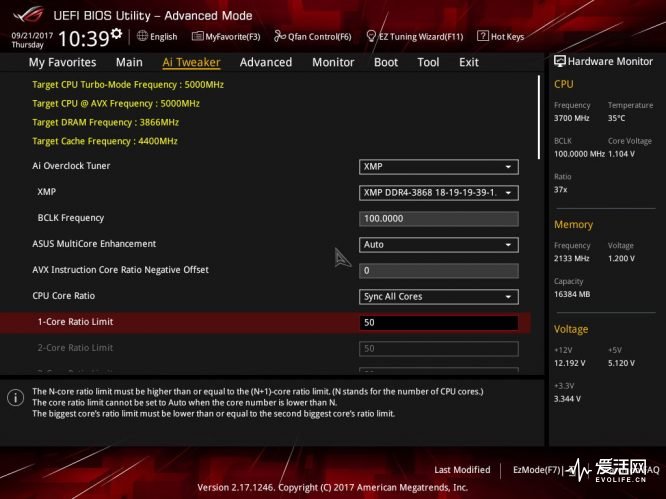Viewport: 666px width, 499px height.
Task: Open Last Modified settings log
Action: [462, 470]
